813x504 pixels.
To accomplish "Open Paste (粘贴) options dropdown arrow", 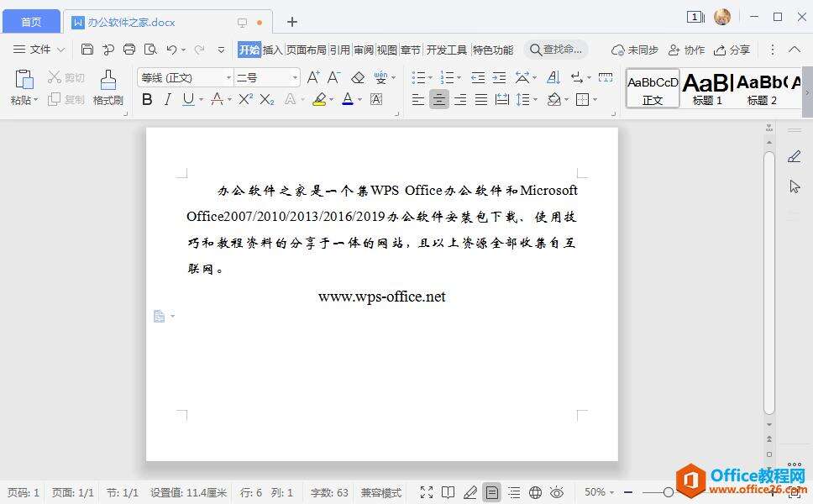I will [x=36, y=99].
